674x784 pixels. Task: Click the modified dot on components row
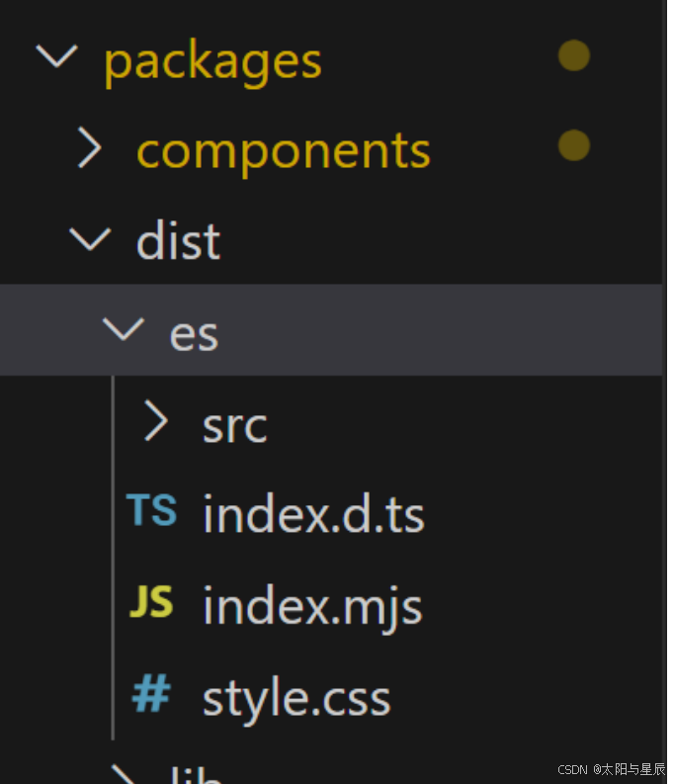coord(574,145)
